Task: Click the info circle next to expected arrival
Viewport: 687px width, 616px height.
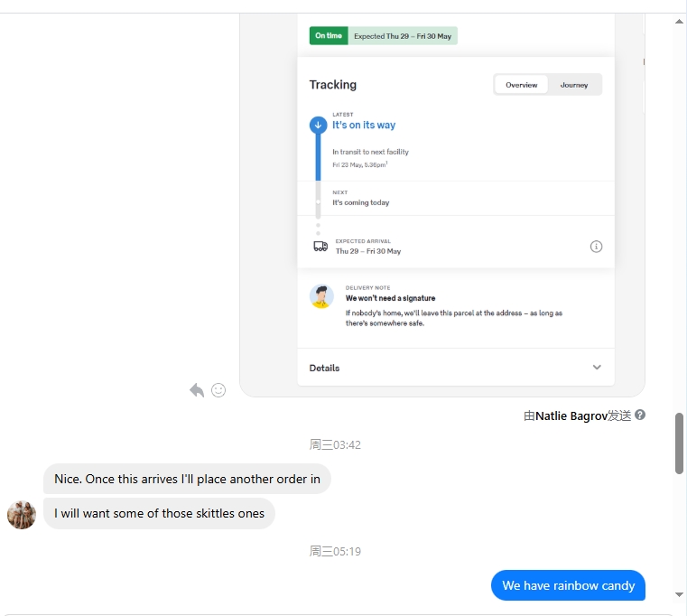Action: point(596,247)
